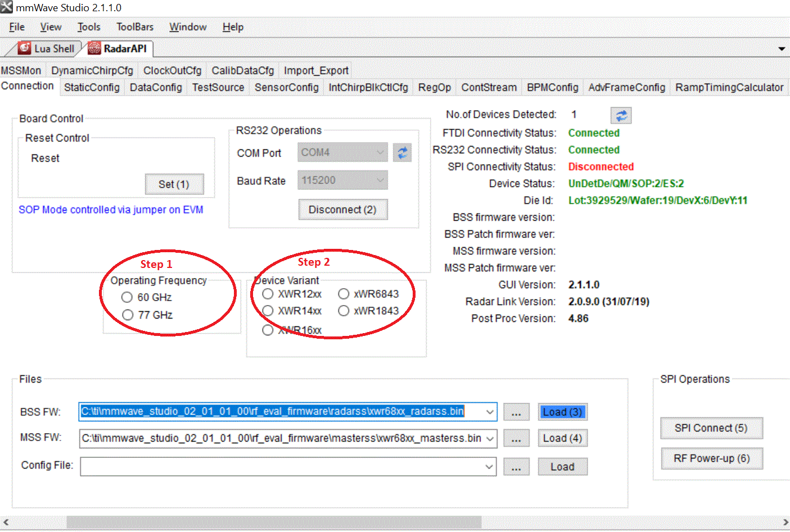The width and height of the screenshot is (790, 532).
Task: Open the TestSource tab
Action: pyautogui.click(x=218, y=88)
